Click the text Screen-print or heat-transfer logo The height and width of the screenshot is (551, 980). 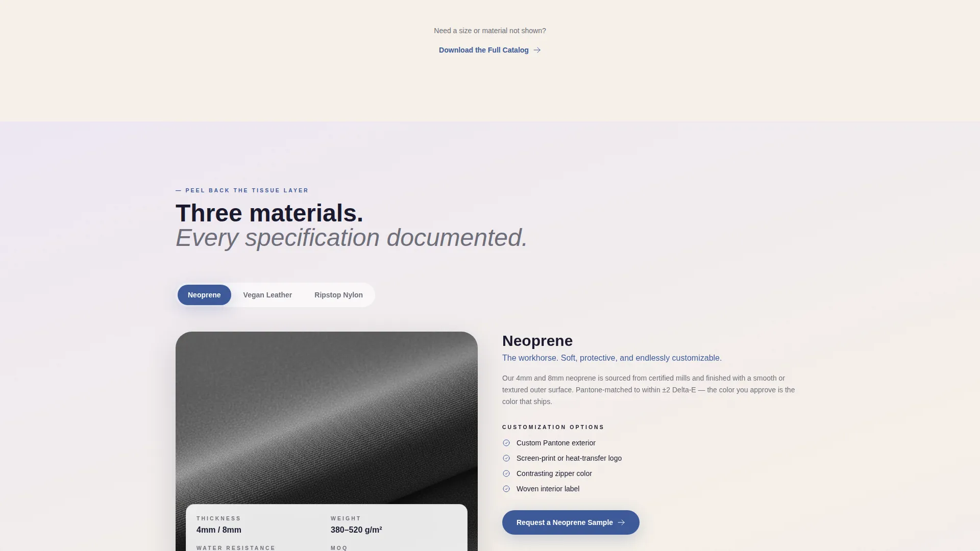569,458
